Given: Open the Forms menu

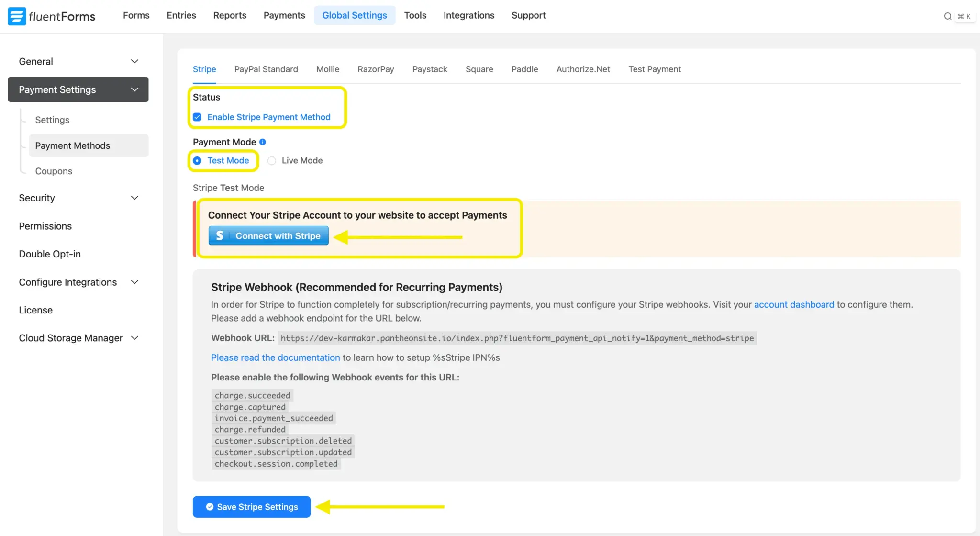Looking at the screenshot, I should point(136,15).
